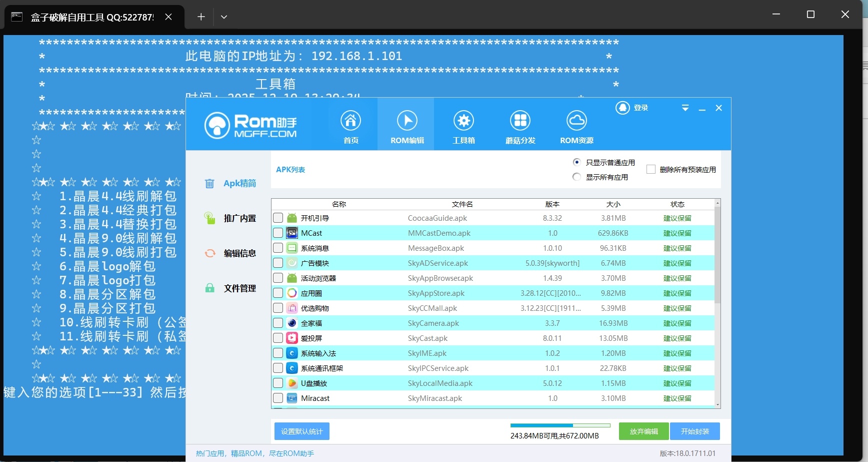Click the 文件管理 lock icon
Viewport: 868px width, 462px height.
(210, 288)
